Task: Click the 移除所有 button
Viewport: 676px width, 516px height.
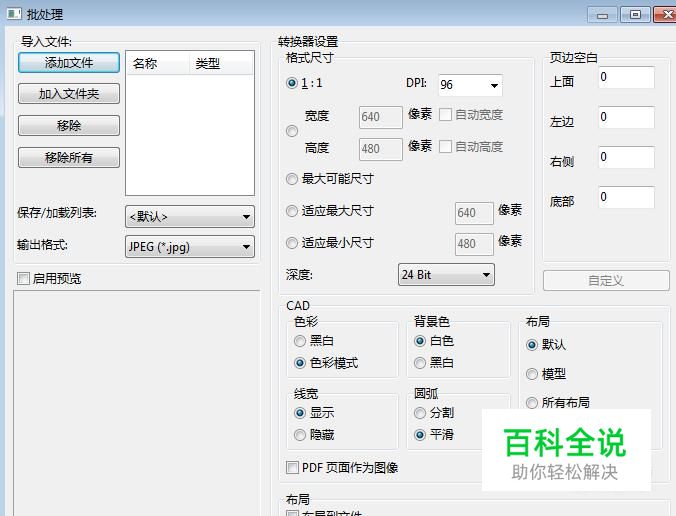Action: [x=69, y=158]
